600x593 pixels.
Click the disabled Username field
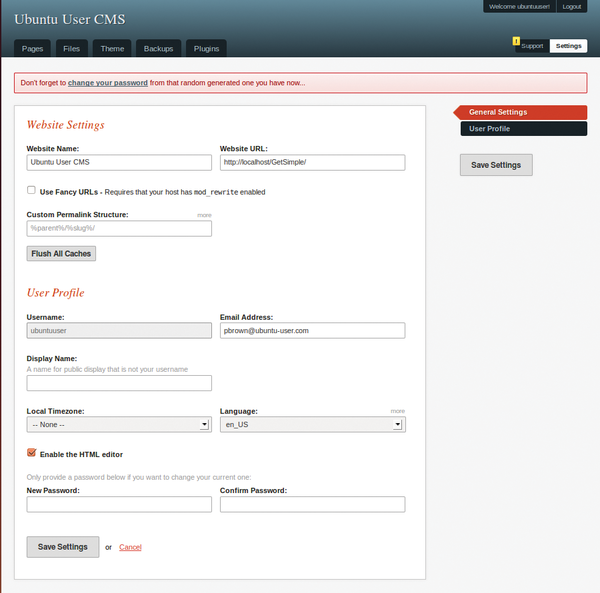(x=119, y=331)
